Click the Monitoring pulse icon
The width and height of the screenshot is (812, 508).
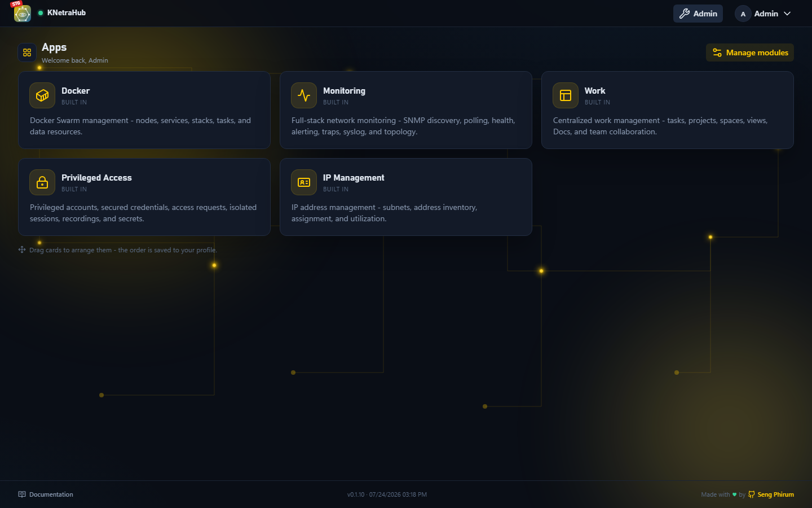304,95
